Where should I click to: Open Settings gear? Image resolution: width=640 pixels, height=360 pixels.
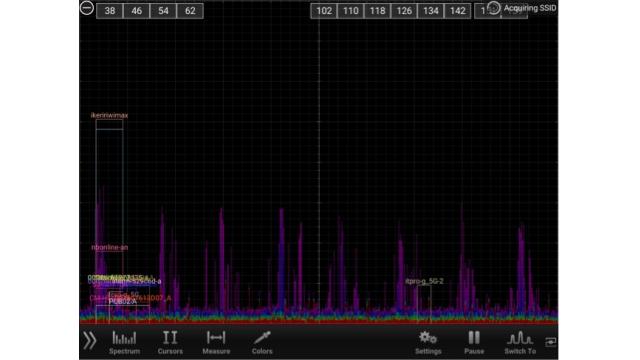428,342
